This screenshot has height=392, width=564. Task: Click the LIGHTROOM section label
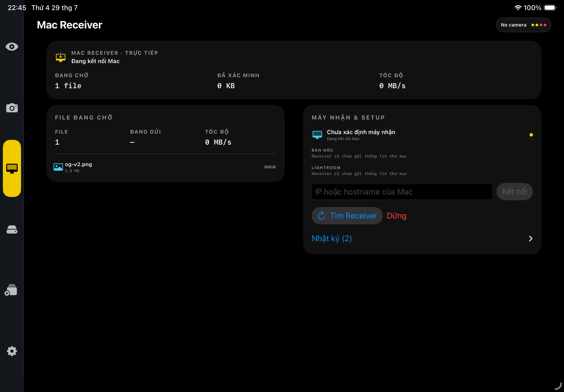pos(326,168)
